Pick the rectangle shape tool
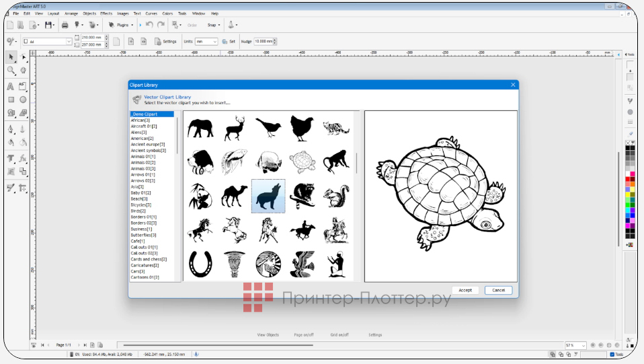The height and width of the screenshot is (364, 644). (11, 100)
